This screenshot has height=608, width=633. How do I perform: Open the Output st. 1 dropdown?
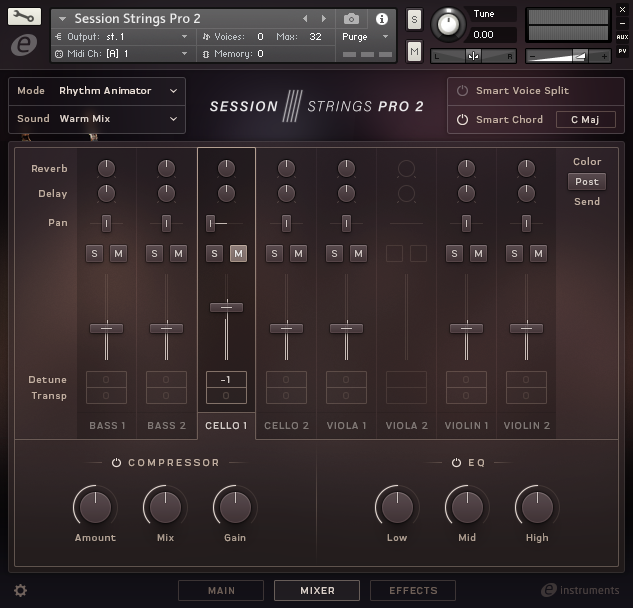point(121,37)
